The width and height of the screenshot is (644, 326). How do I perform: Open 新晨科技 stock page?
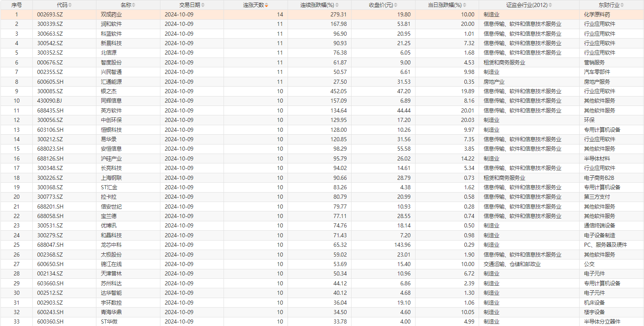[x=111, y=43]
